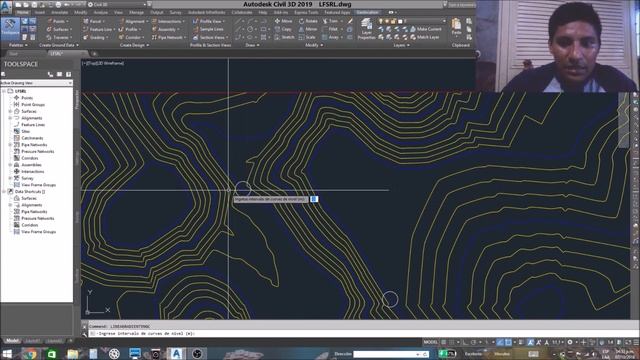The image size is (640, 360).
Task: Click the AutoCAD Civil 3D taskbar icon
Action: tap(176, 353)
